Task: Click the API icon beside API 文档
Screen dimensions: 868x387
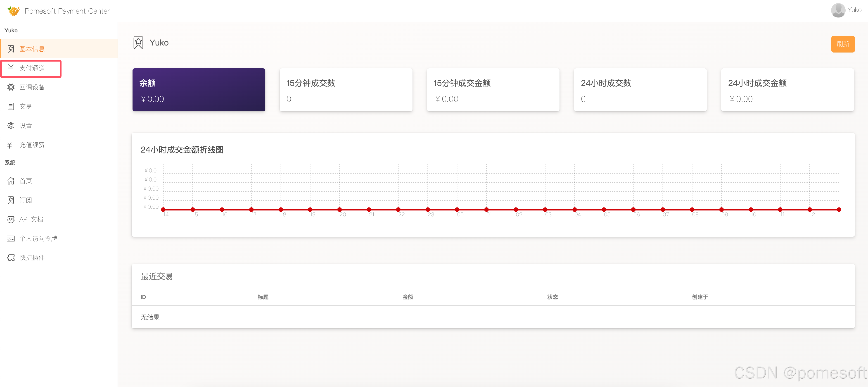Action: (11, 220)
